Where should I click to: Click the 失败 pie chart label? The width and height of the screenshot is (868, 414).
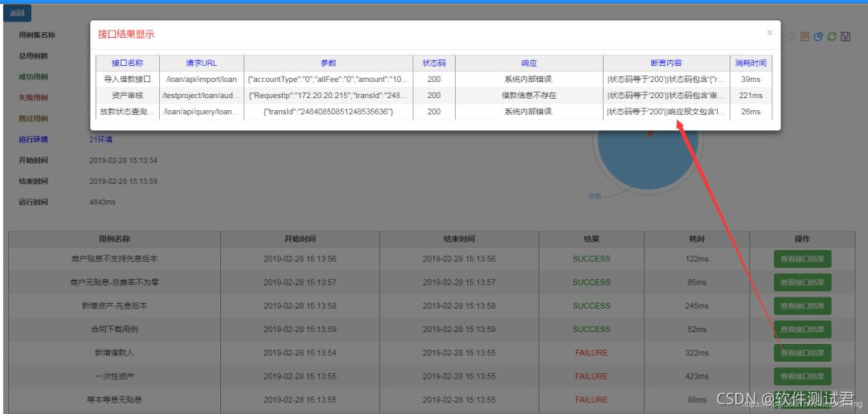click(595, 196)
